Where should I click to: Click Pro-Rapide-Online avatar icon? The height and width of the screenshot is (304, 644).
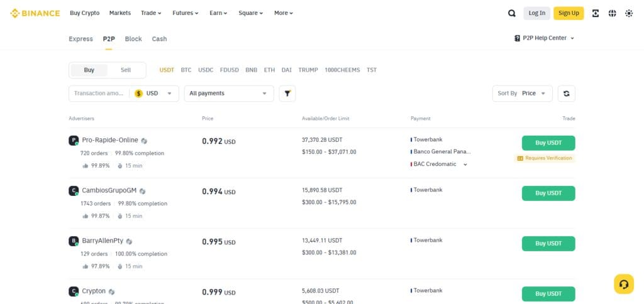tap(74, 141)
